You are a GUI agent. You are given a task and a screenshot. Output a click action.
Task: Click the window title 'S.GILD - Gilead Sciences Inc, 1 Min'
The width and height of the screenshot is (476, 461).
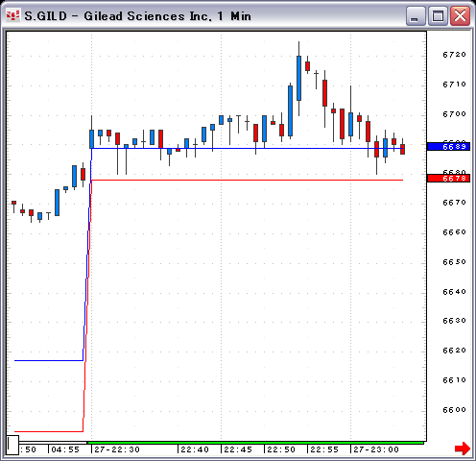137,16
